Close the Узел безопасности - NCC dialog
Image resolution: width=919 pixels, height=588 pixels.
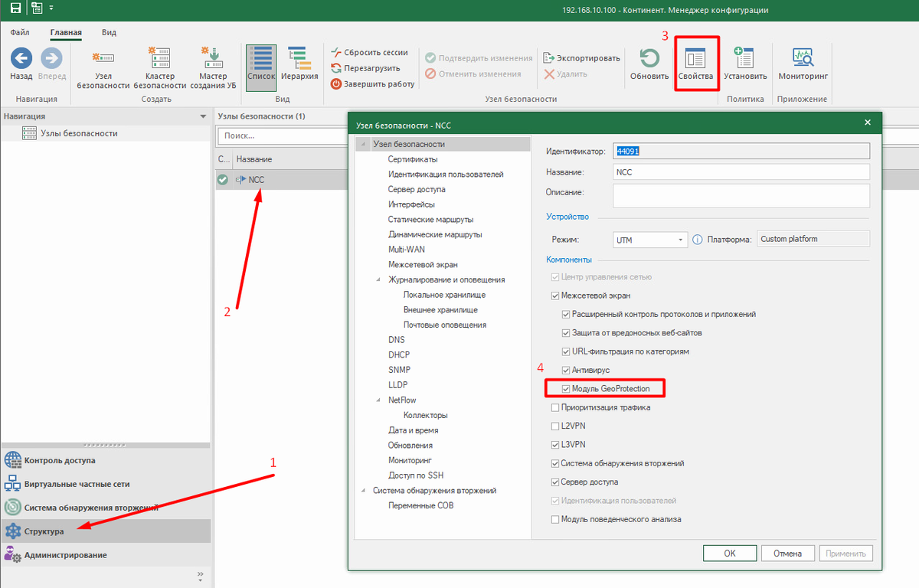pos(868,122)
